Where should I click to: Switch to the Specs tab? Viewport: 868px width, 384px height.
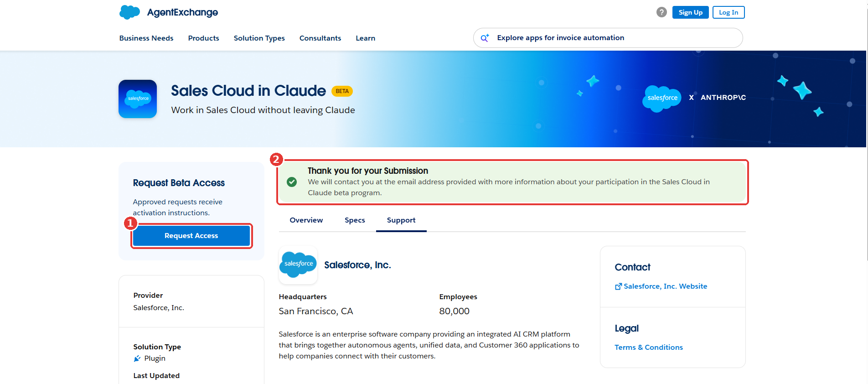tap(355, 220)
